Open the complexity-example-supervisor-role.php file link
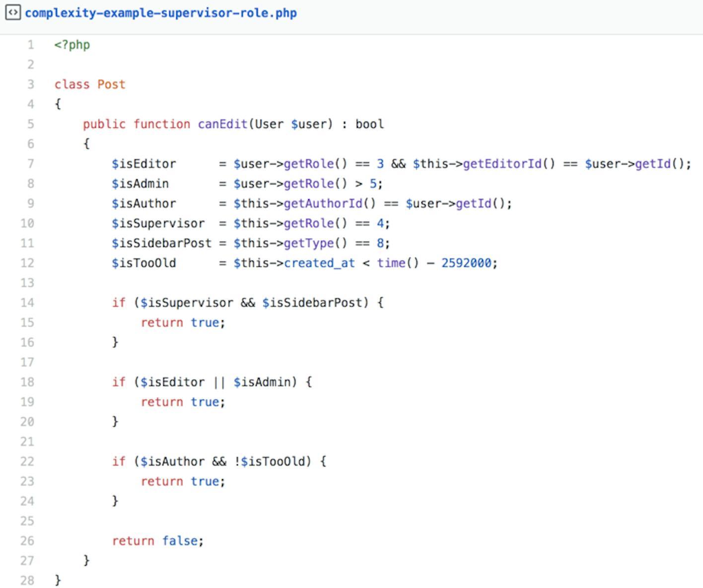The height and width of the screenshot is (588, 703). 161,13
